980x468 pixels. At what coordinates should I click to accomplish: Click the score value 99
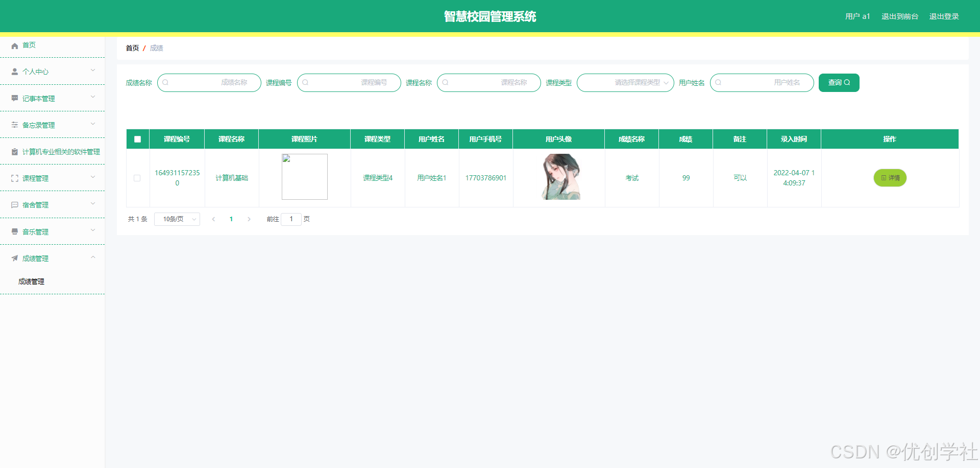(x=686, y=178)
